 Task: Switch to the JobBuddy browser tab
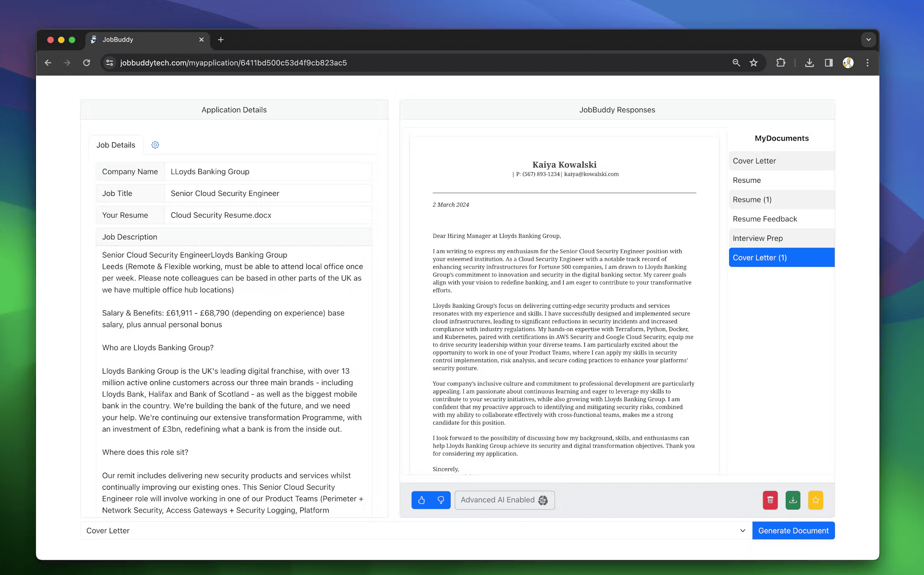(147, 40)
